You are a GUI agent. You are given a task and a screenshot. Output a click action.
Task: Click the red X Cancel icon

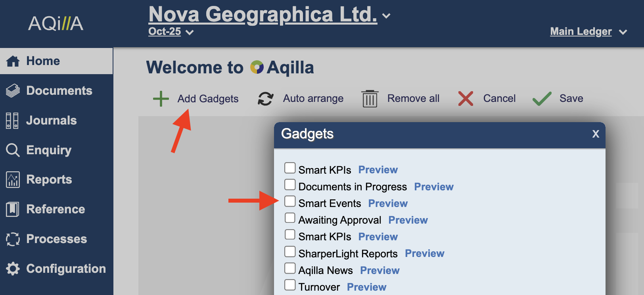tap(466, 99)
